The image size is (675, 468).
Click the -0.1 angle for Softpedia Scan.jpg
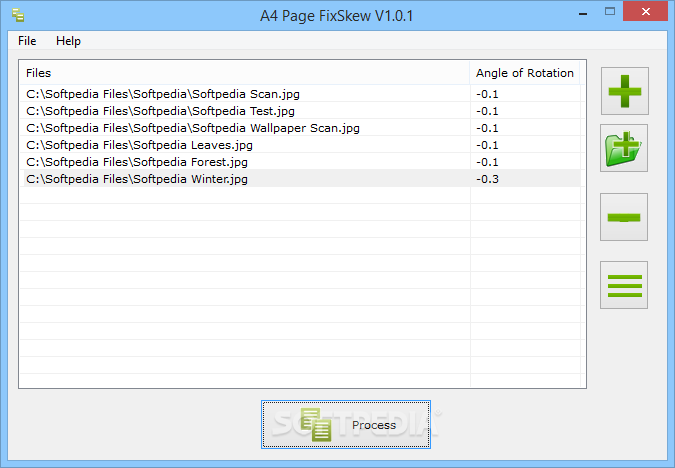click(x=487, y=94)
